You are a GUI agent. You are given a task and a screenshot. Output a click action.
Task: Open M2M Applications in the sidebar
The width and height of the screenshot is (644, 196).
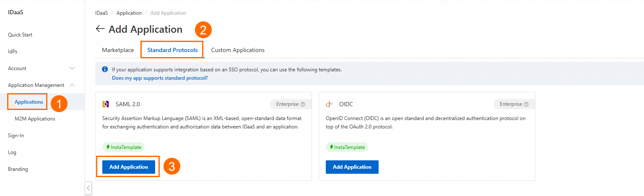point(35,119)
